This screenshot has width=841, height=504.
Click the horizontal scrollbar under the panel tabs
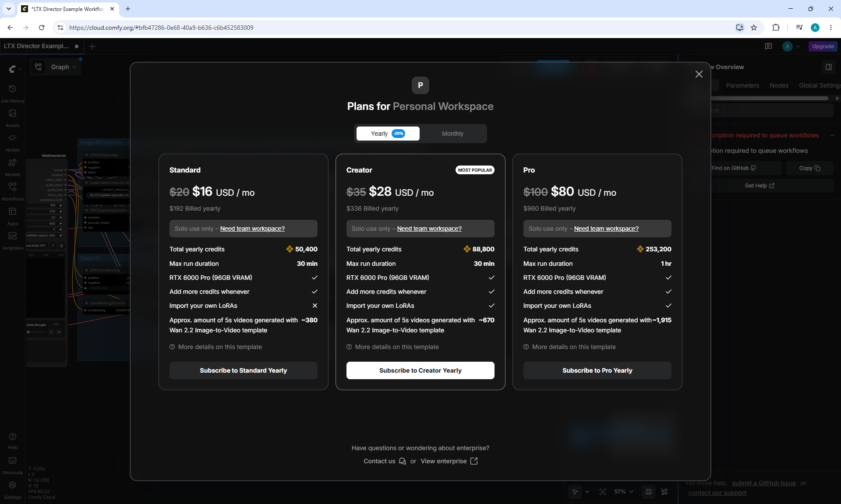(x=769, y=99)
